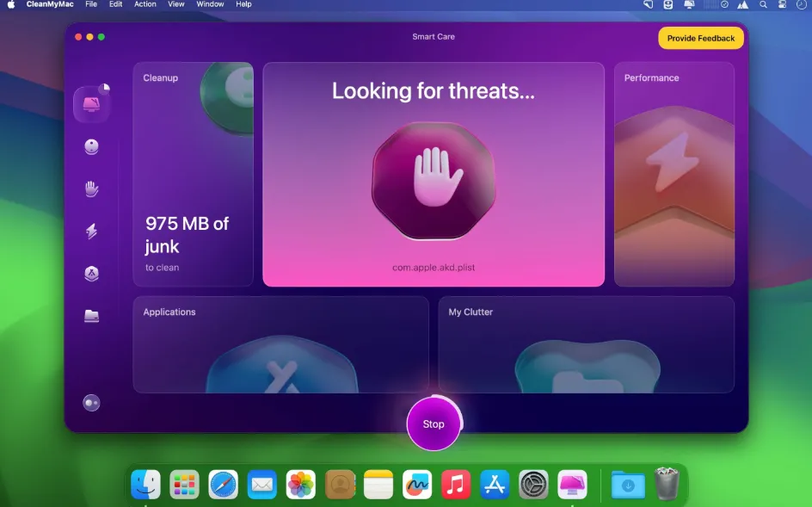Open Downloads folder in the Dock
The width and height of the screenshot is (812, 507).
(628, 485)
